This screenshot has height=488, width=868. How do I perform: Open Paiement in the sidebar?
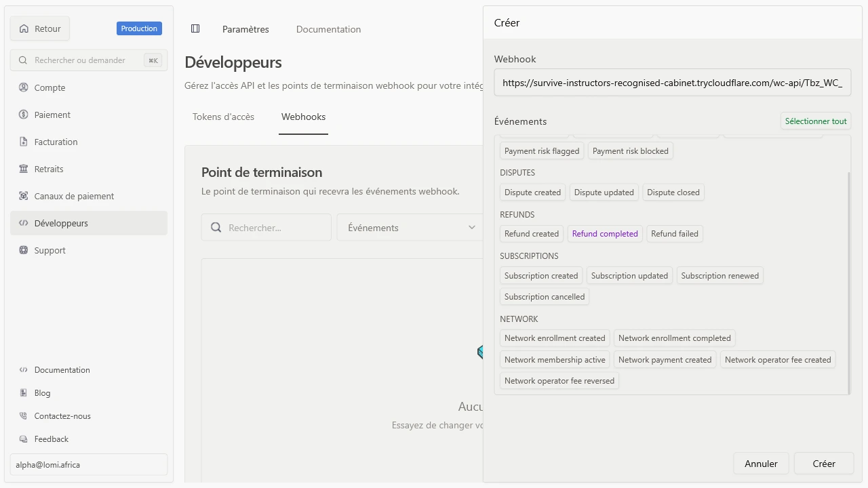click(x=89, y=115)
